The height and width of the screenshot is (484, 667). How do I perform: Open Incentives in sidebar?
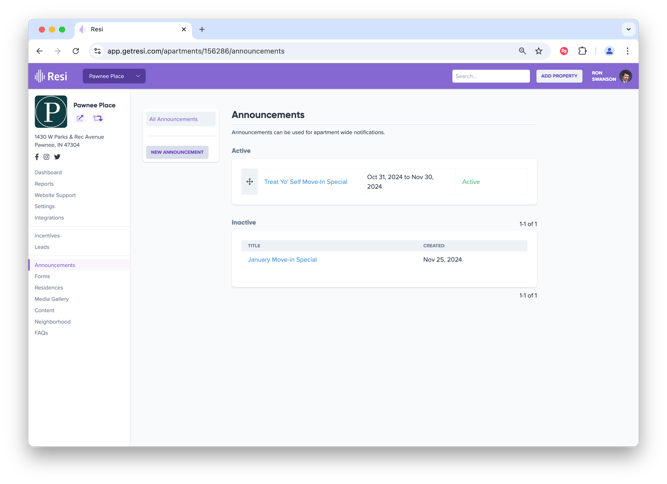pos(47,236)
